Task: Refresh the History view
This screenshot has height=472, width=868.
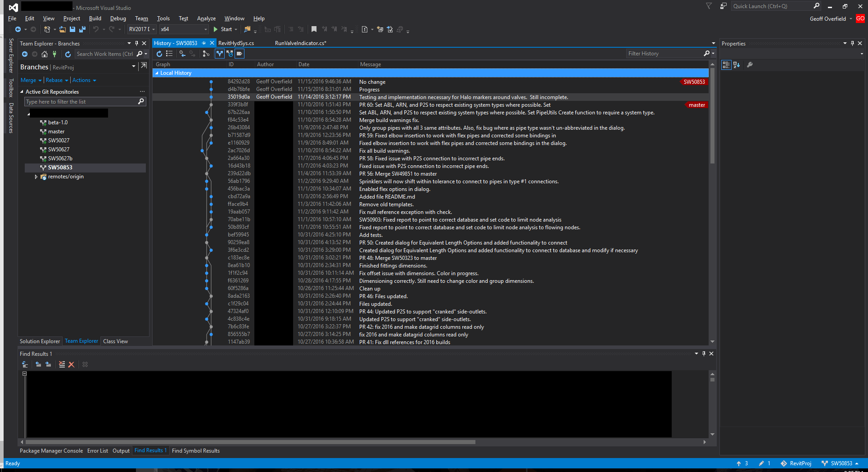Action: (x=159, y=54)
